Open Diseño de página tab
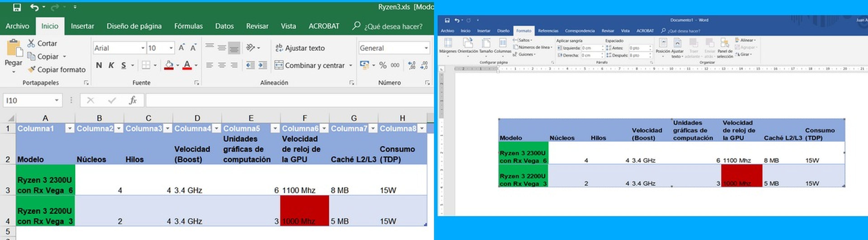This screenshot has width=868, height=240. pos(134,26)
